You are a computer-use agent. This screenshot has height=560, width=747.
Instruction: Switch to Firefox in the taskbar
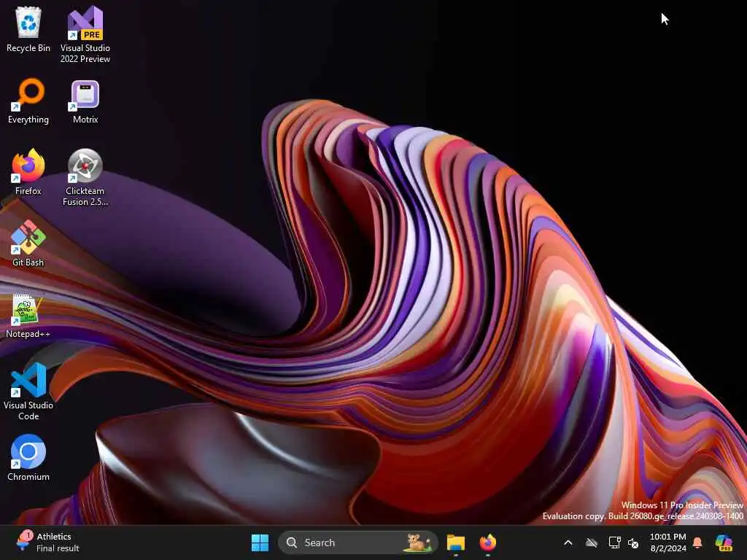[x=487, y=542]
